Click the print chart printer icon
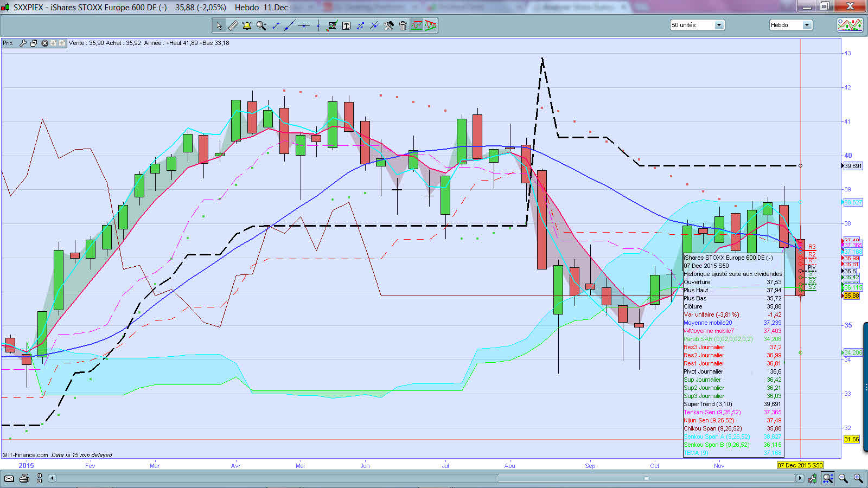 (24, 478)
